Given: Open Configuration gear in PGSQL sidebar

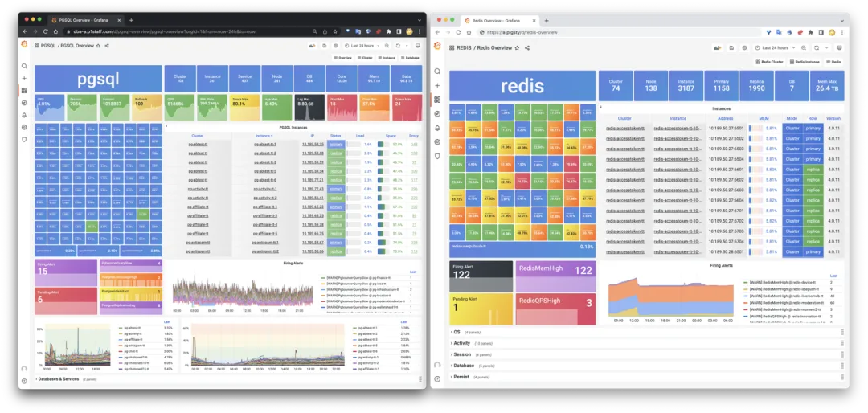Looking at the screenshot, I should [x=24, y=127].
